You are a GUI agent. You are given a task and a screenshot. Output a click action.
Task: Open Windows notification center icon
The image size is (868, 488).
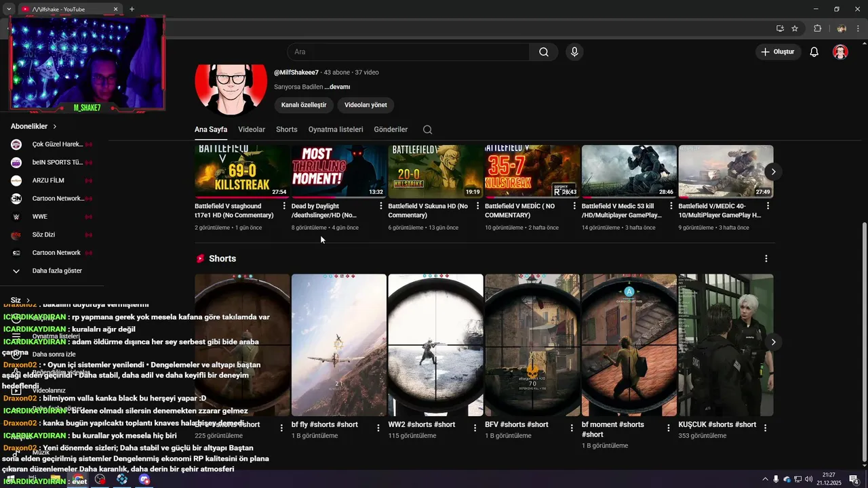854,479
